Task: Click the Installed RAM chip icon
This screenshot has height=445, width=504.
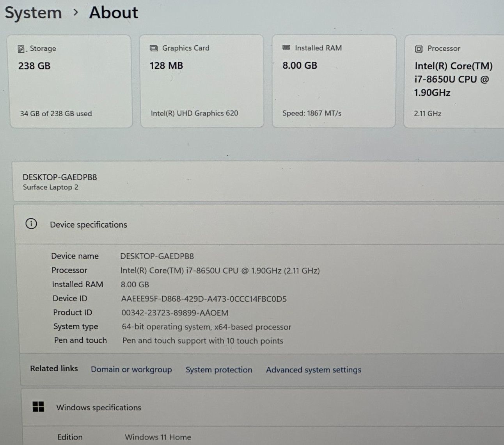Action: pos(286,48)
